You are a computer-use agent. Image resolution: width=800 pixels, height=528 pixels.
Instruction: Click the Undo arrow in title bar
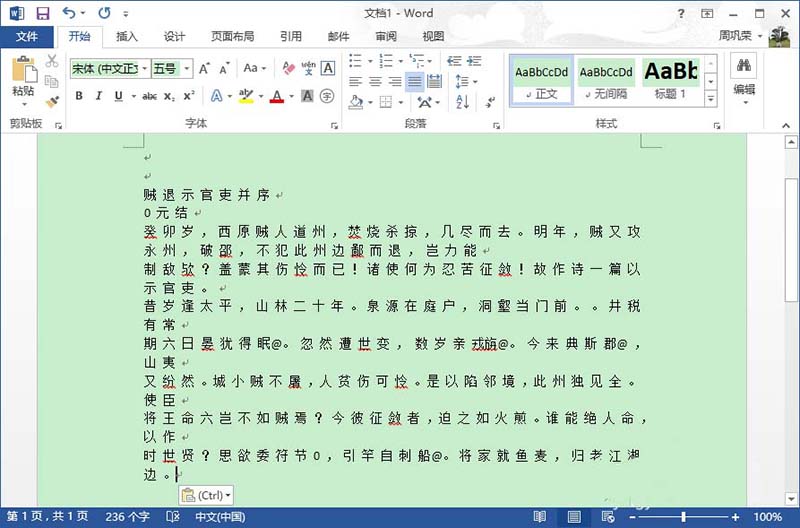69,13
